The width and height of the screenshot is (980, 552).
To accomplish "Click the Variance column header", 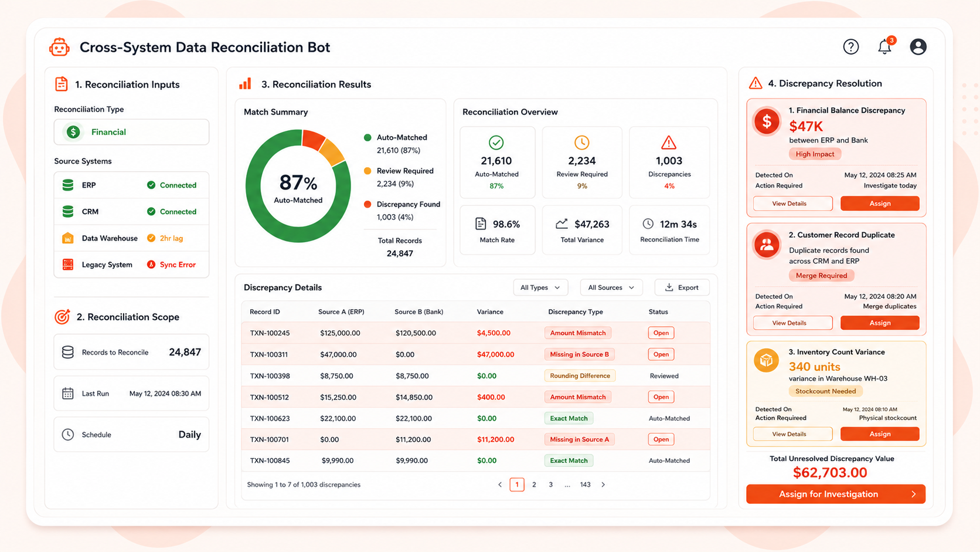I will (x=490, y=312).
